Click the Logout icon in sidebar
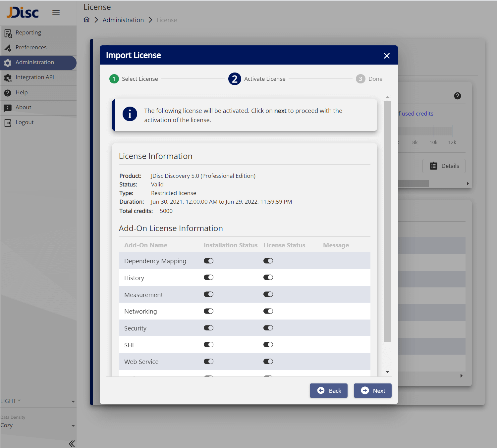497x448 pixels. 8,123
